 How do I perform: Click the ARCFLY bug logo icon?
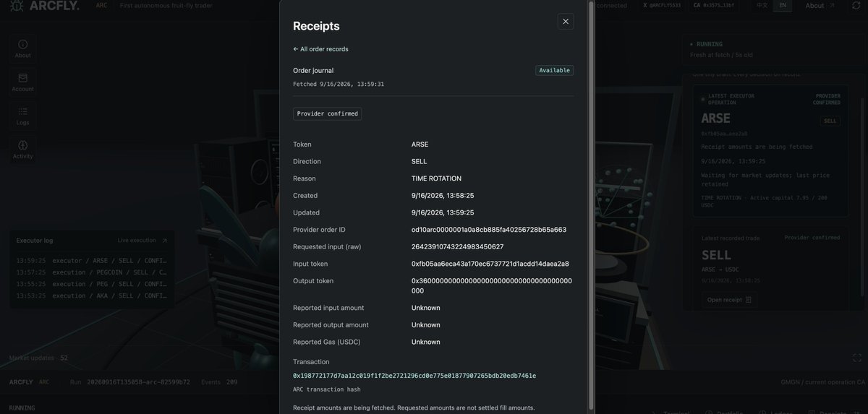coord(17,6)
